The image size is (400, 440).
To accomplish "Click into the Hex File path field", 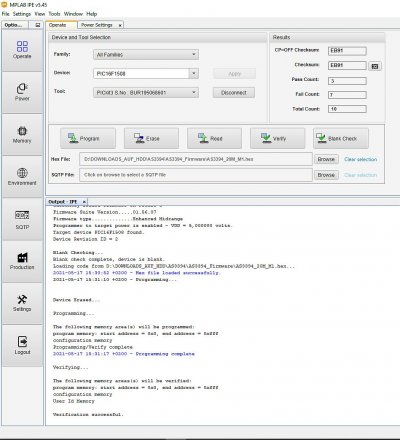I will (196, 159).
